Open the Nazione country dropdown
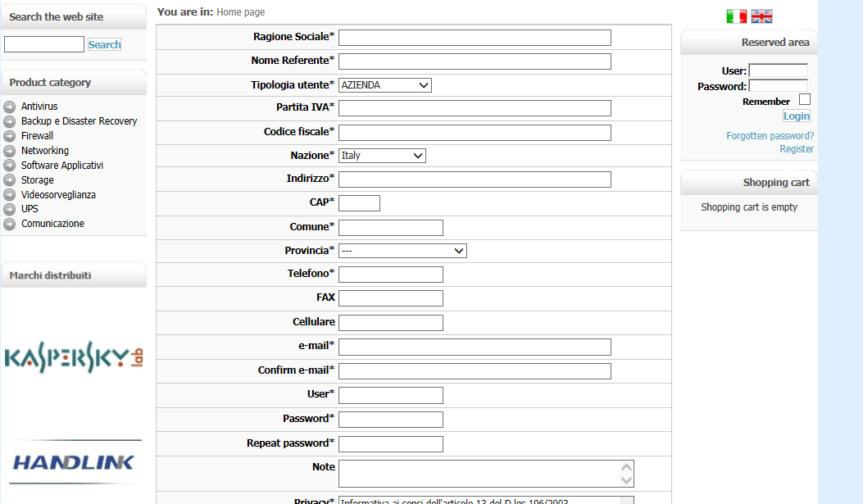Viewport: 863px width, 504px height. (x=382, y=156)
